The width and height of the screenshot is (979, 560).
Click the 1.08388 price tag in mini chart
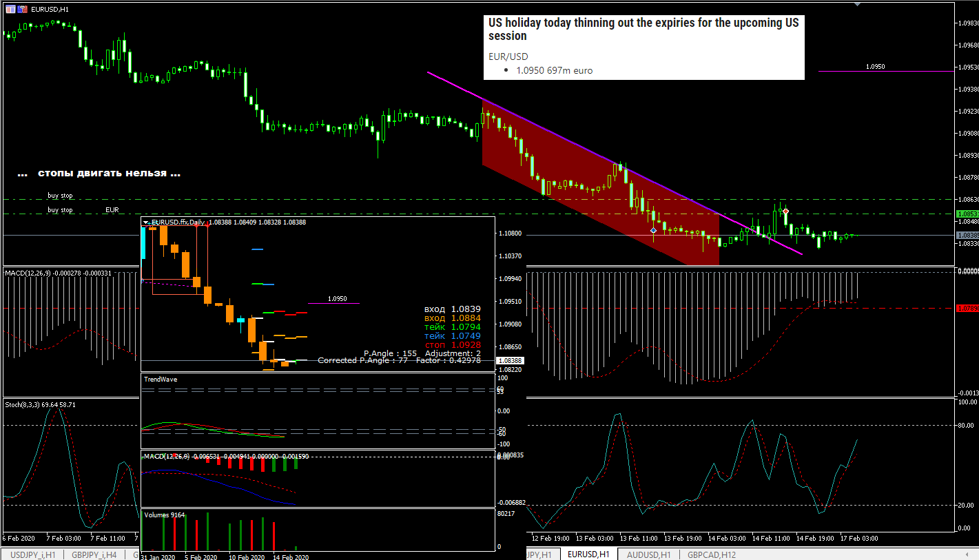(x=511, y=360)
